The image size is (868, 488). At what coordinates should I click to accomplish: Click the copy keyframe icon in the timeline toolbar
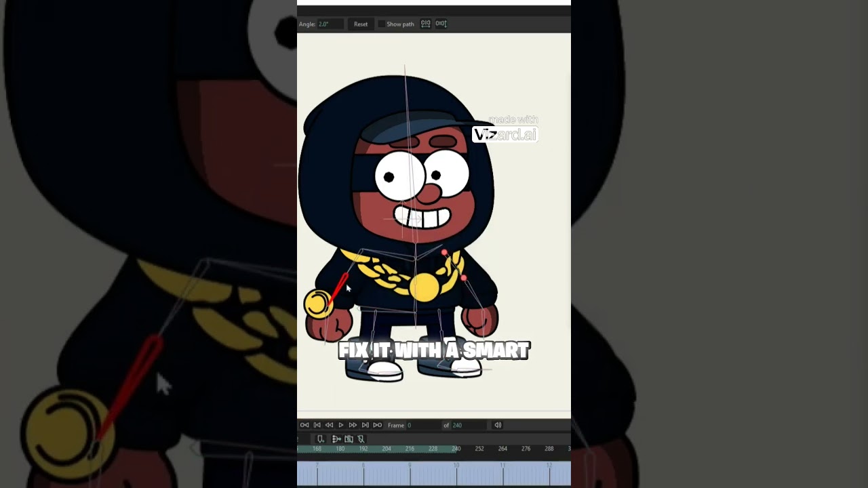point(349,439)
